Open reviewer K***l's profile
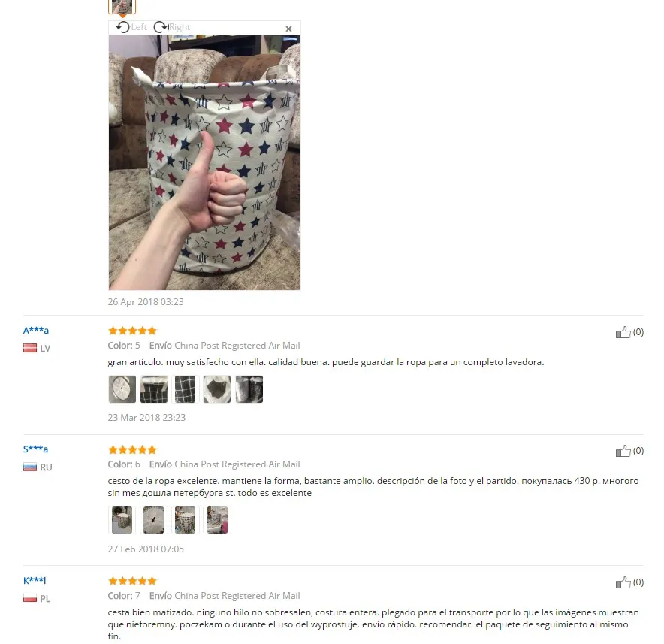Image resolution: width=664 pixels, height=644 pixels. pos(35,580)
